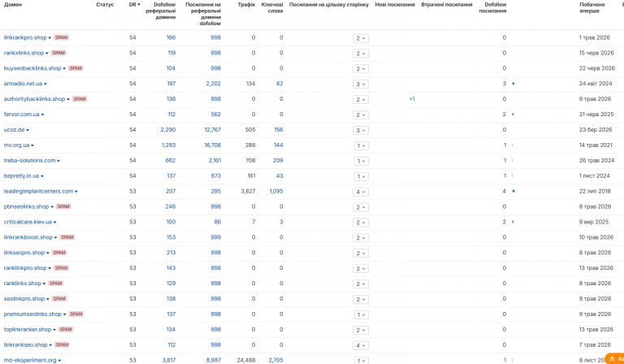Click SPAM badge next to toplinkranker.shop
Image resolution: width=624 pixels, height=364 pixels.
[x=66, y=329]
